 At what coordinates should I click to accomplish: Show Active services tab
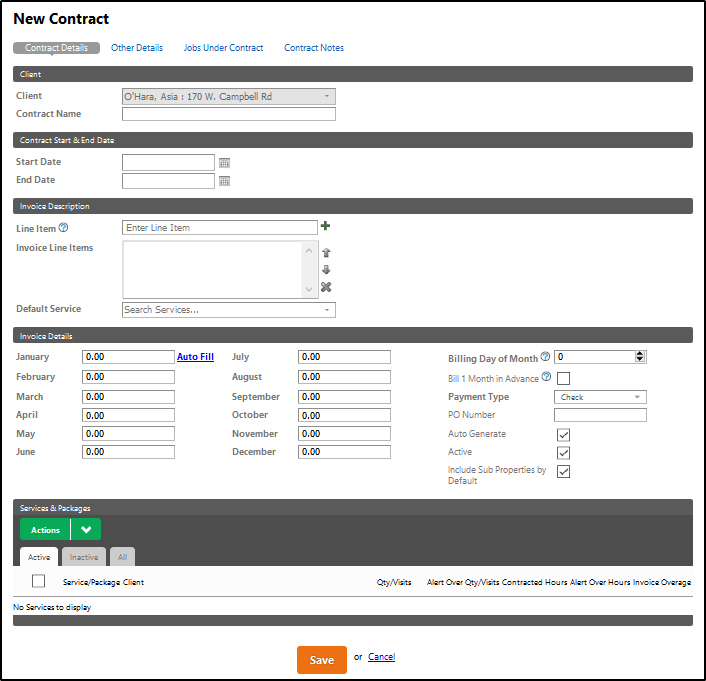tap(39, 557)
